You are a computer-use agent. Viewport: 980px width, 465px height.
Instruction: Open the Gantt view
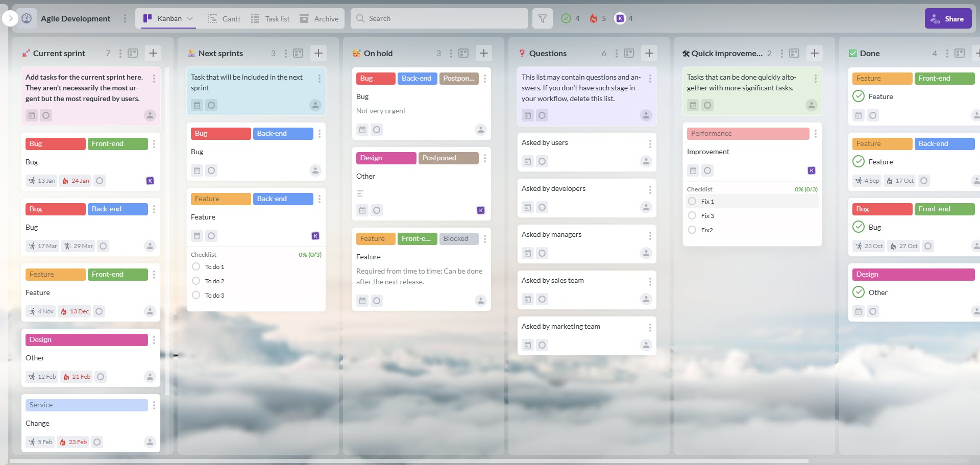(x=224, y=18)
